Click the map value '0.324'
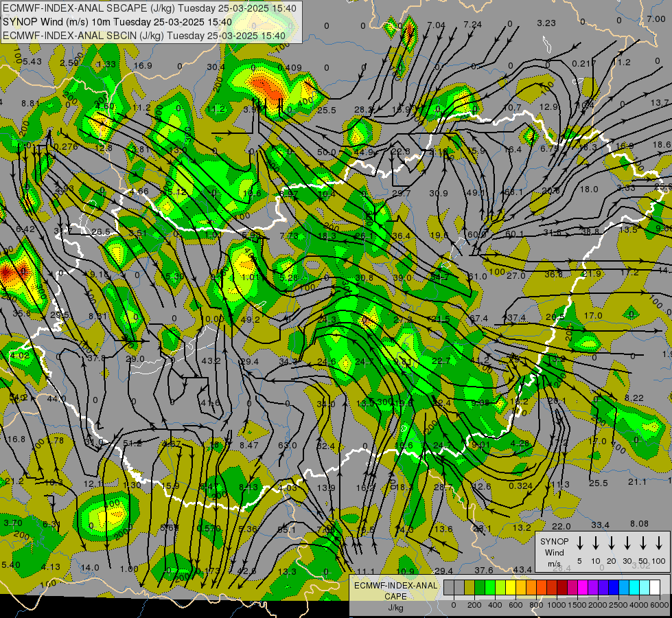The height and width of the screenshot is (618, 672). point(521,486)
